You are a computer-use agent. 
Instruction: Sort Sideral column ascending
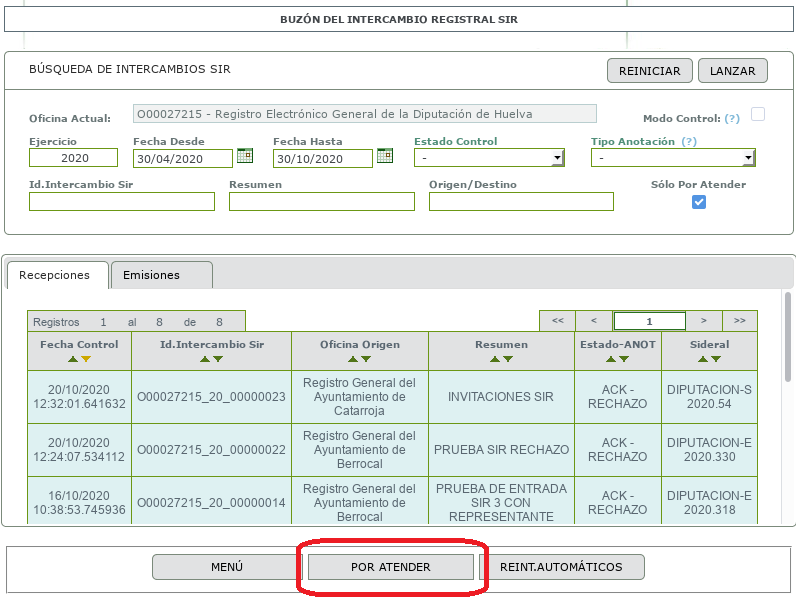coord(703,359)
